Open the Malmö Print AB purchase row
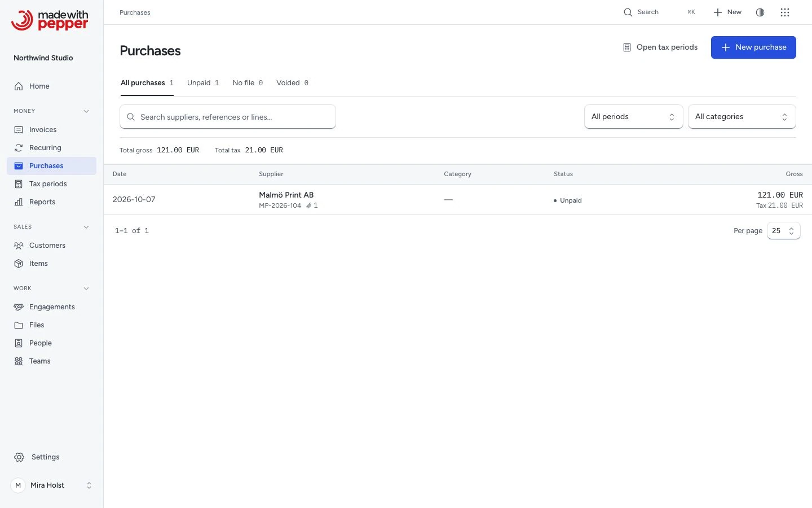The height and width of the screenshot is (508, 812). click(458, 200)
